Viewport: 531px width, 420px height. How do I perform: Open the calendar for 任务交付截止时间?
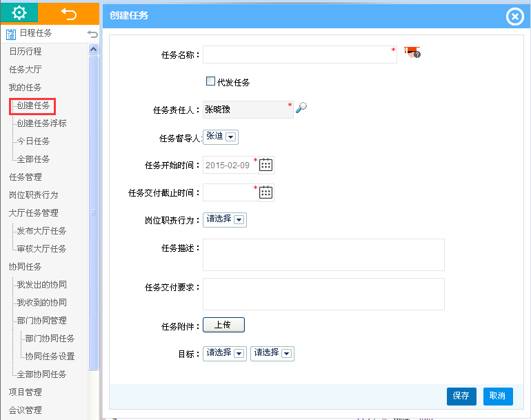point(265,192)
